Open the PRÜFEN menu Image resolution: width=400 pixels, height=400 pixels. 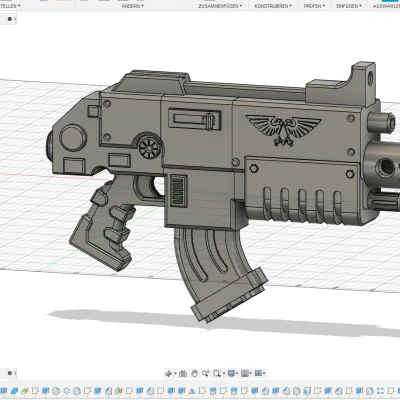tap(314, 6)
